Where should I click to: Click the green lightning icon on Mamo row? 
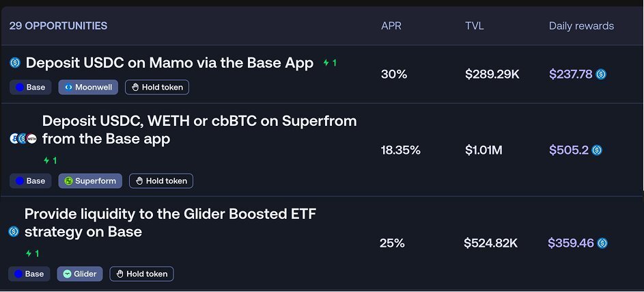pos(326,63)
